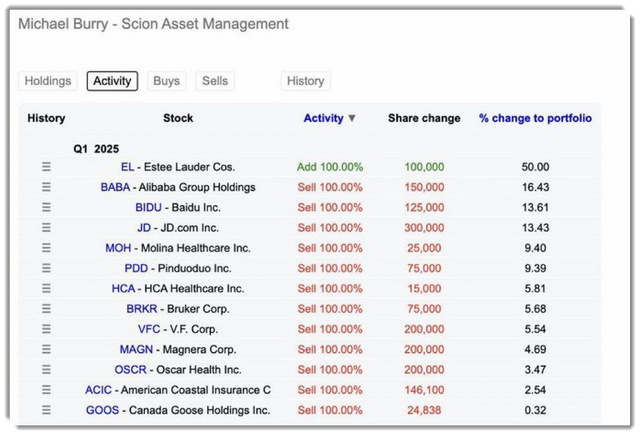Click portfolio change value 16.43
The image size is (640, 435).
[535, 187]
